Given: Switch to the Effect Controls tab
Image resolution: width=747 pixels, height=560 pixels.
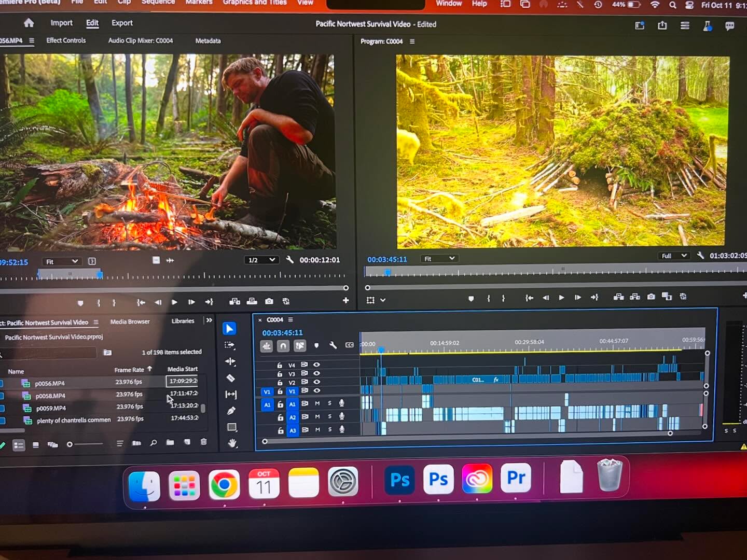Looking at the screenshot, I should pos(66,40).
